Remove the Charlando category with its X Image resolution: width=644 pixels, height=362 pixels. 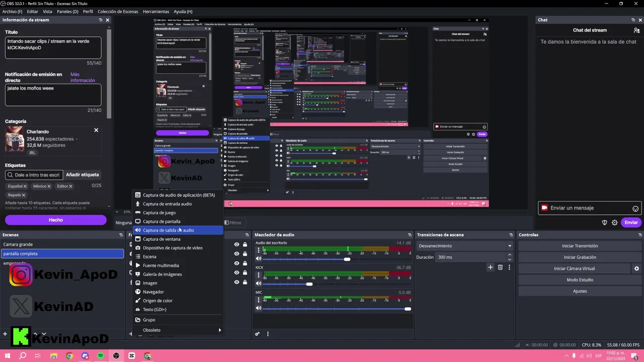96,130
